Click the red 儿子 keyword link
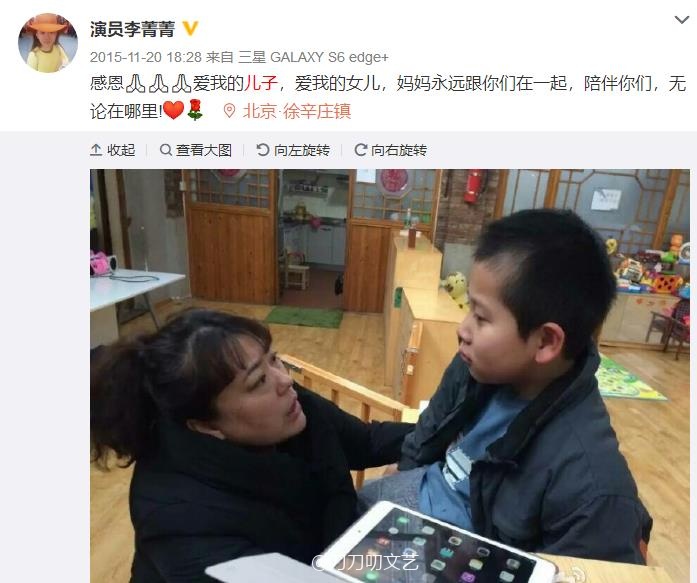The height and width of the screenshot is (583, 697). pyautogui.click(x=261, y=84)
